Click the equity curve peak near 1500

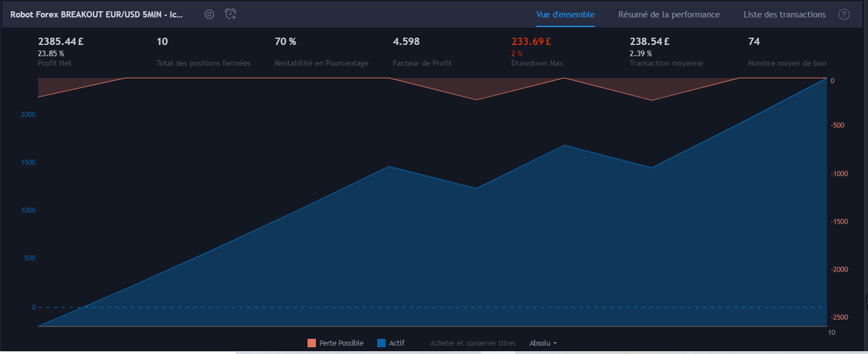(389, 166)
